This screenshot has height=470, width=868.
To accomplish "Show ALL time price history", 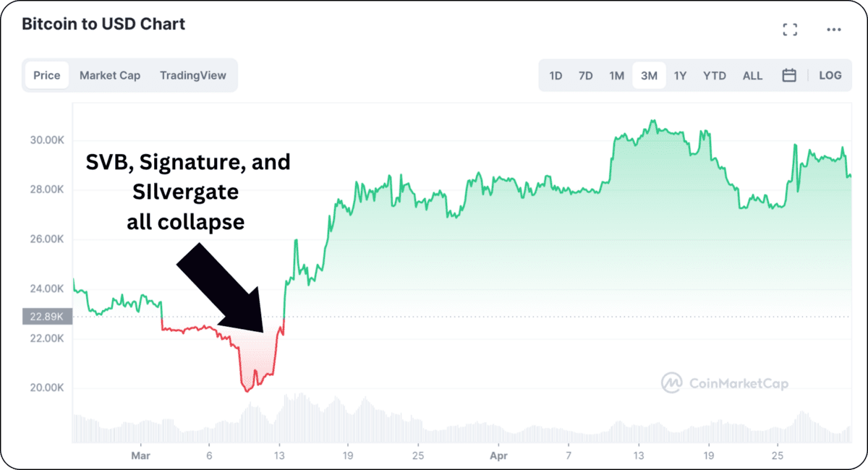I will coord(752,75).
